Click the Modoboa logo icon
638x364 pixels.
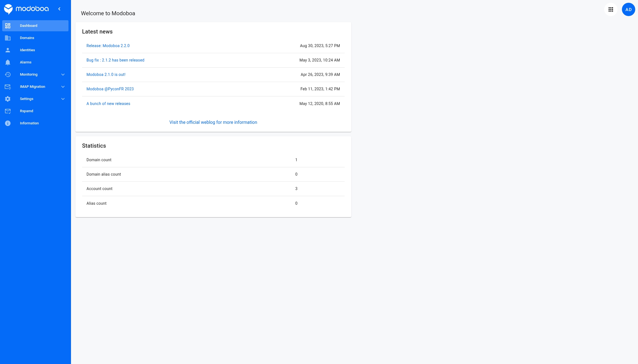coord(8,9)
